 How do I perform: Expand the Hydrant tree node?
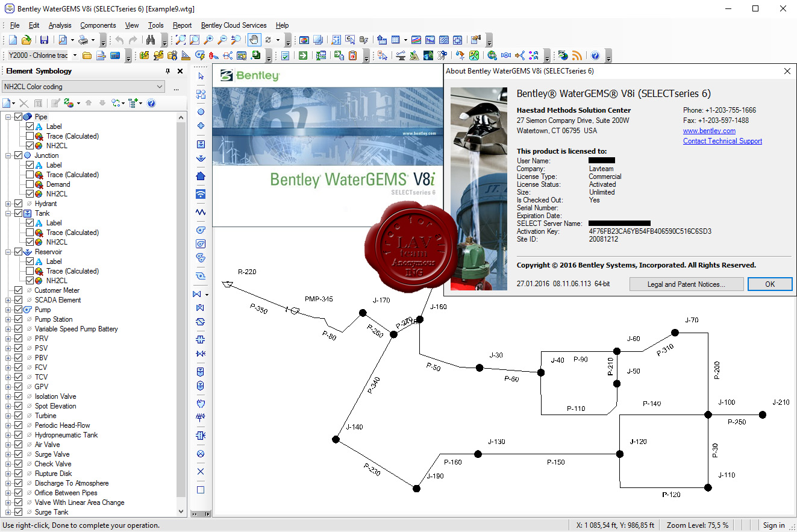(8, 204)
